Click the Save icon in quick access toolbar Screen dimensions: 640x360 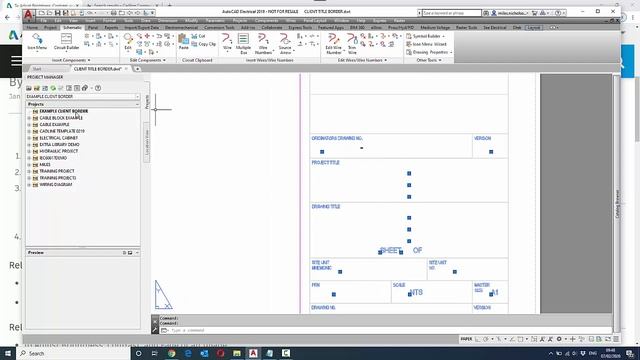coord(58,13)
